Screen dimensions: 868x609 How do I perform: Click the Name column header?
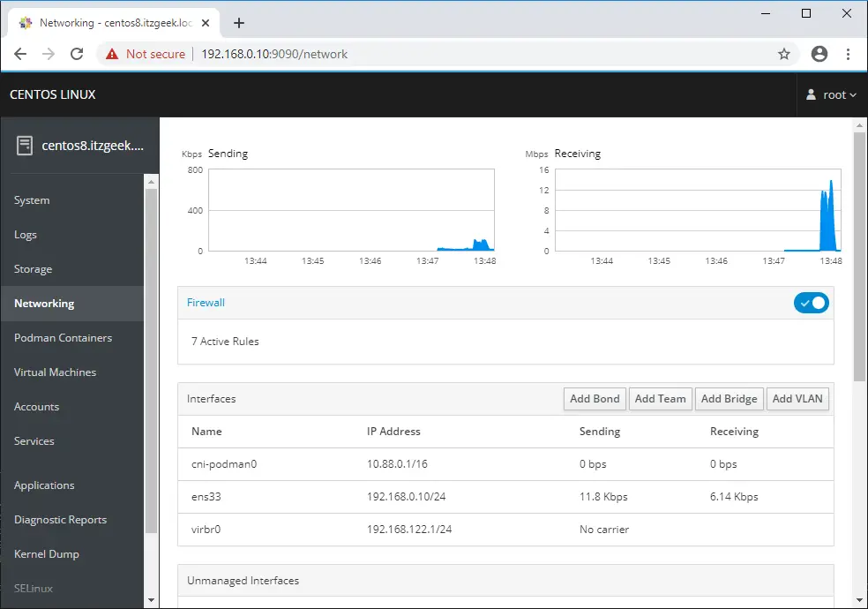click(206, 432)
